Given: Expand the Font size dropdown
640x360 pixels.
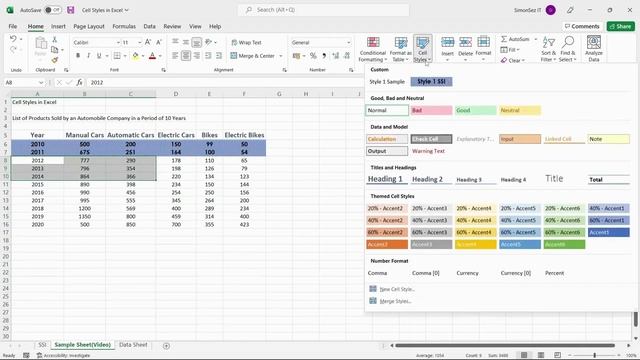Looking at the screenshot, I should [139, 42].
